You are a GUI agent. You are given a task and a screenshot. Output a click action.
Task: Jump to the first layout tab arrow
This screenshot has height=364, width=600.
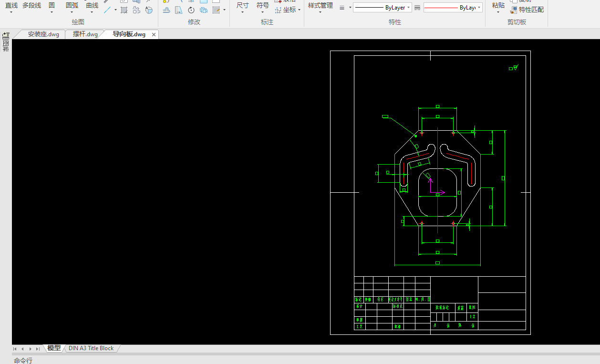pyautogui.click(x=15, y=349)
